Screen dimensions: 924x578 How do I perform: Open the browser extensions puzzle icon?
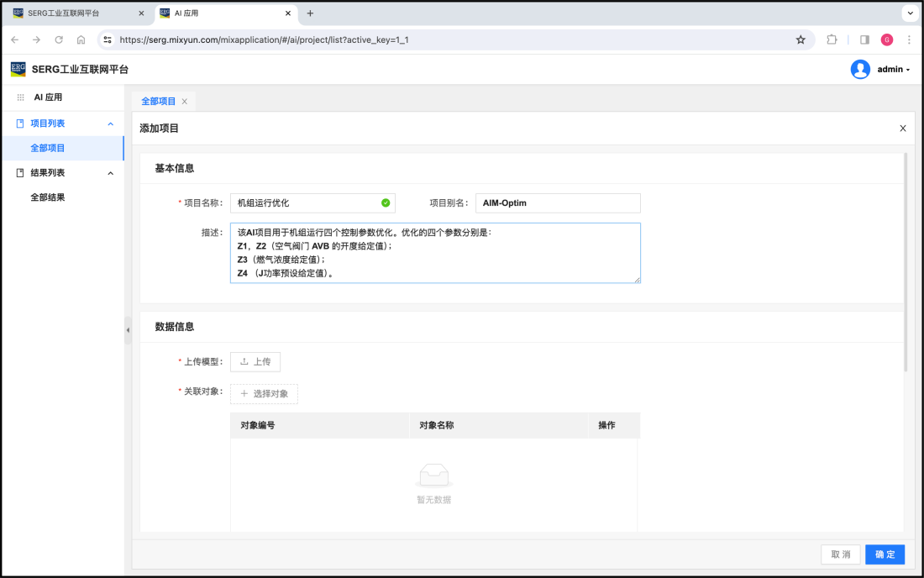point(832,39)
